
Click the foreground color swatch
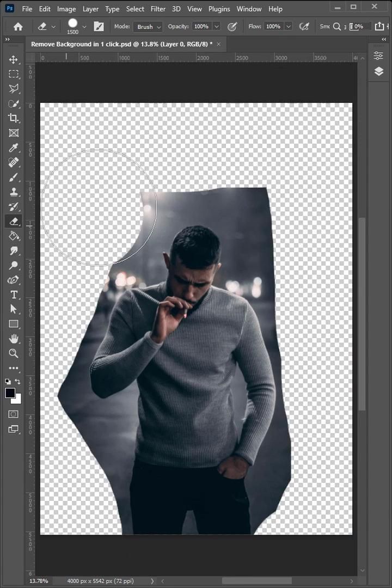[10, 393]
